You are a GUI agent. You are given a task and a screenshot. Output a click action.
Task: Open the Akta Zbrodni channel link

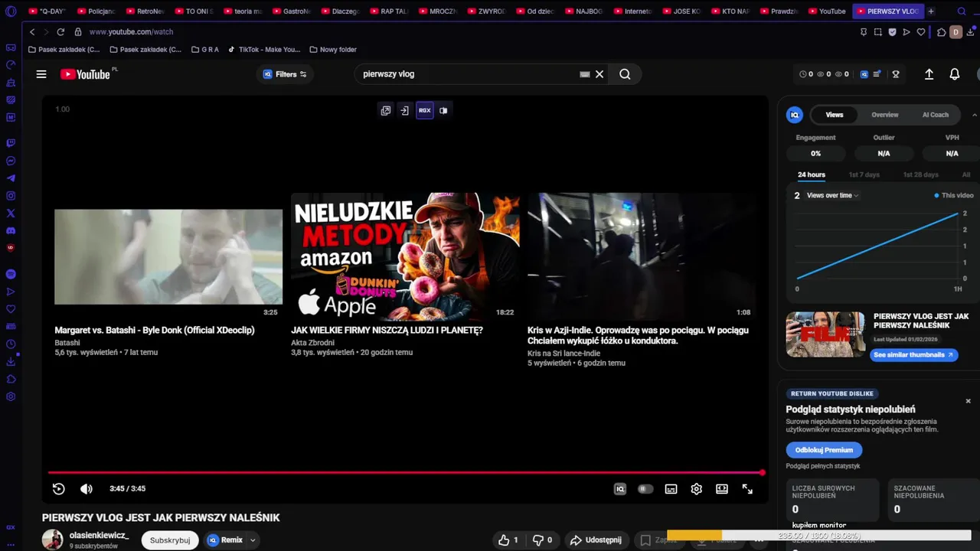click(312, 343)
